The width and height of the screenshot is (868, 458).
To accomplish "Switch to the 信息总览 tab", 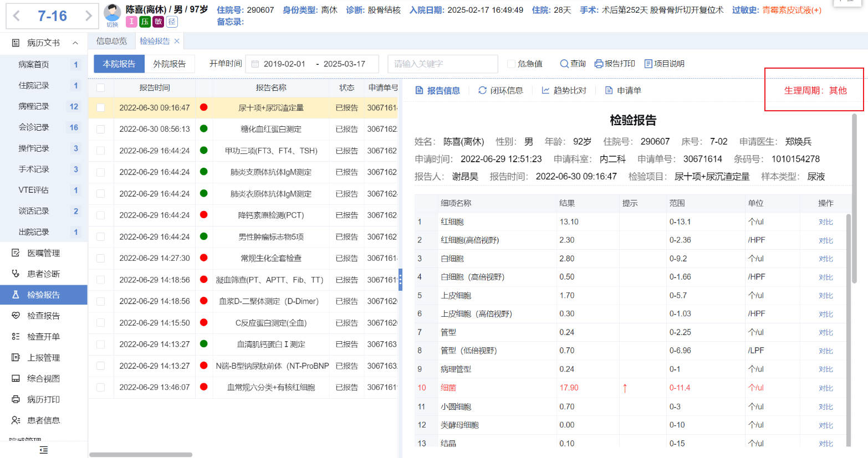I will tap(111, 41).
